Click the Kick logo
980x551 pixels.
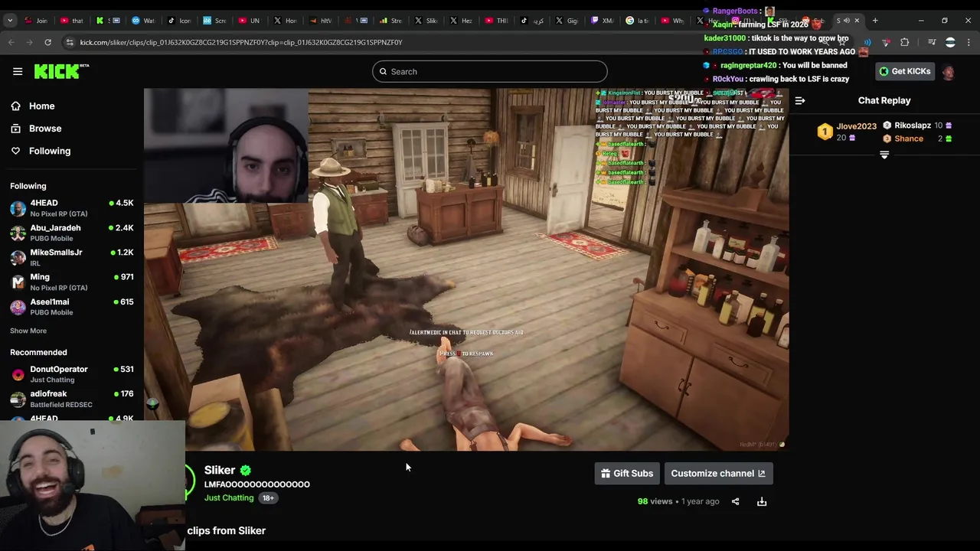point(61,71)
